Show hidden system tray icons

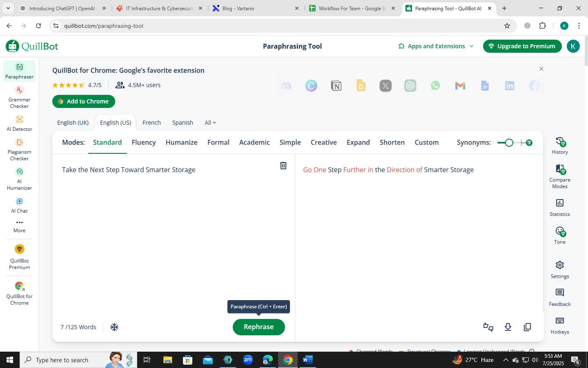[506, 360]
